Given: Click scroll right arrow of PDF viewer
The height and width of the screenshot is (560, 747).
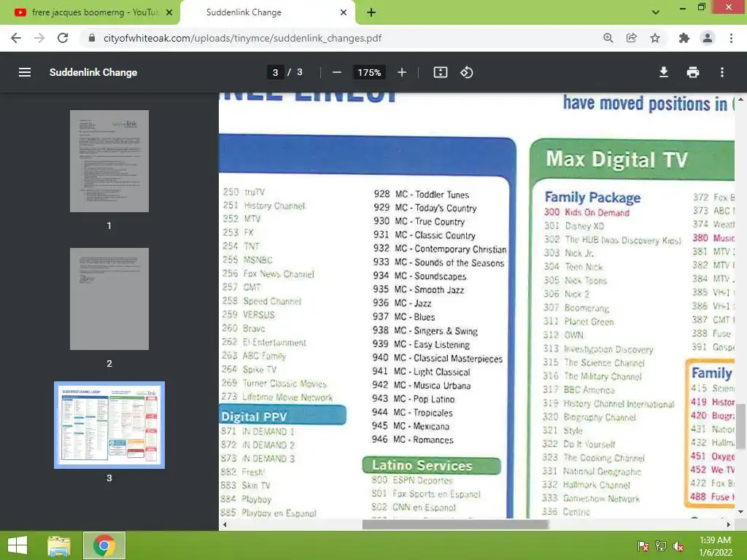Looking at the screenshot, I should [729, 525].
